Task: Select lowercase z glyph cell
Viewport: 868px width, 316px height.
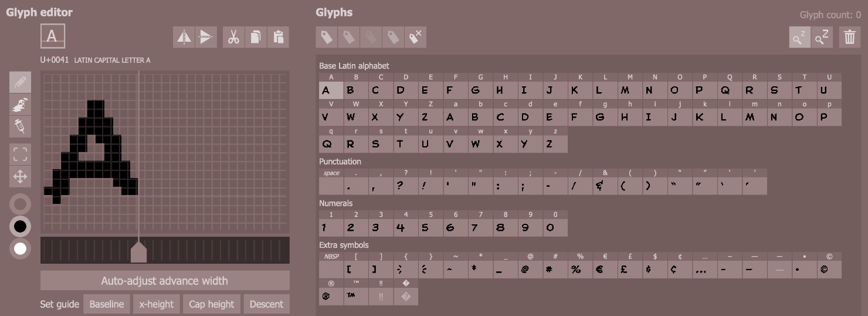Action: click(x=555, y=140)
